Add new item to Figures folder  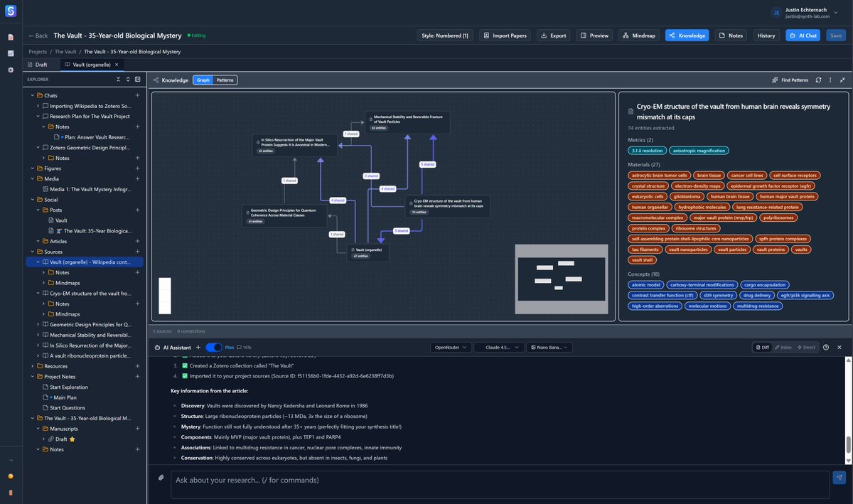pyautogui.click(x=138, y=168)
